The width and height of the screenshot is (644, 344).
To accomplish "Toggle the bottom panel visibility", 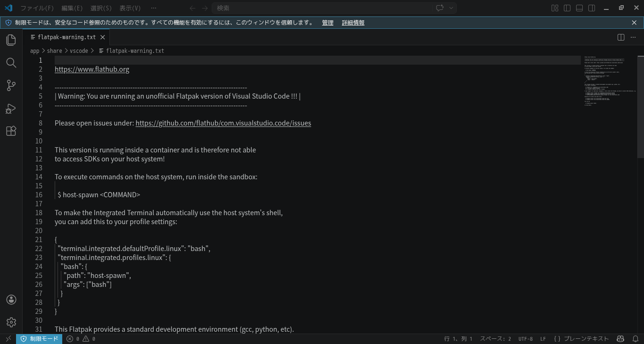I will click(x=579, y=8).
